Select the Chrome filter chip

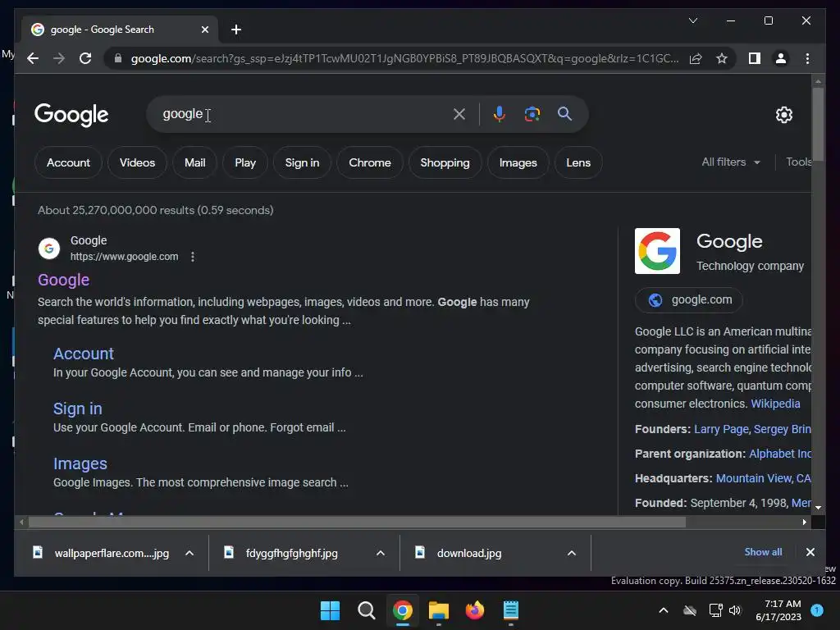click(370, 162)
